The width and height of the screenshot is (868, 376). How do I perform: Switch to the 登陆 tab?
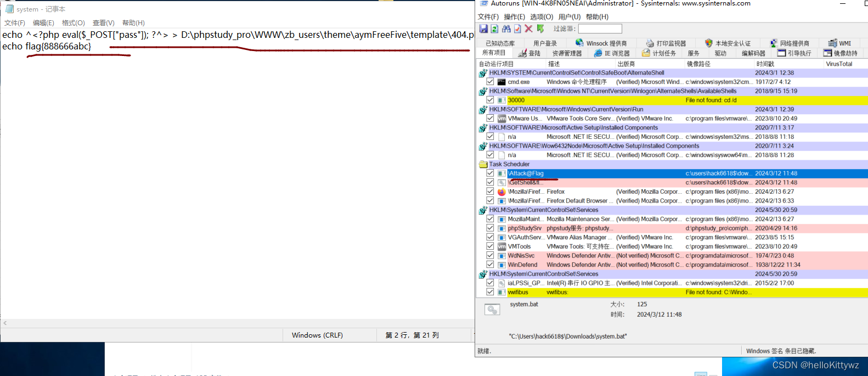(530, 53)
